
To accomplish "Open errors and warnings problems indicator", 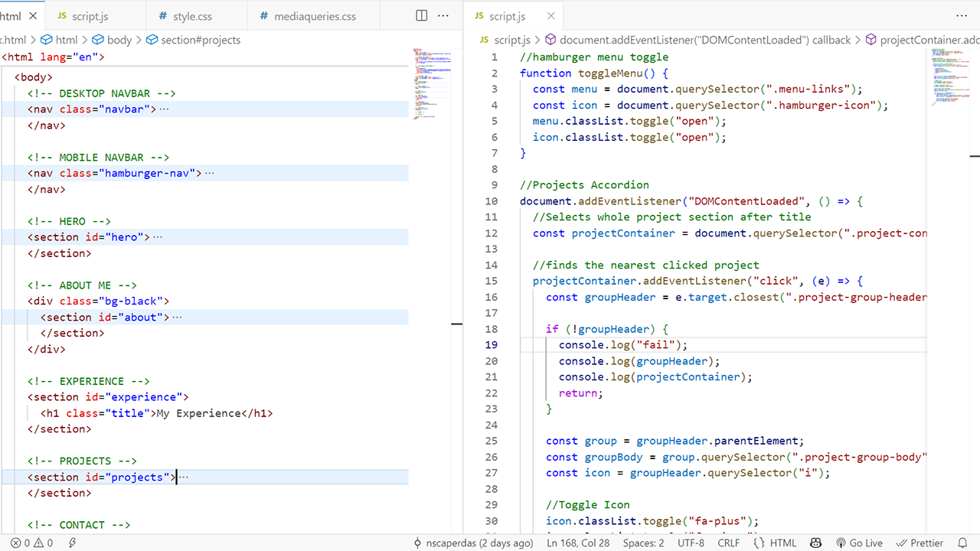I will (x=31, y=543).
